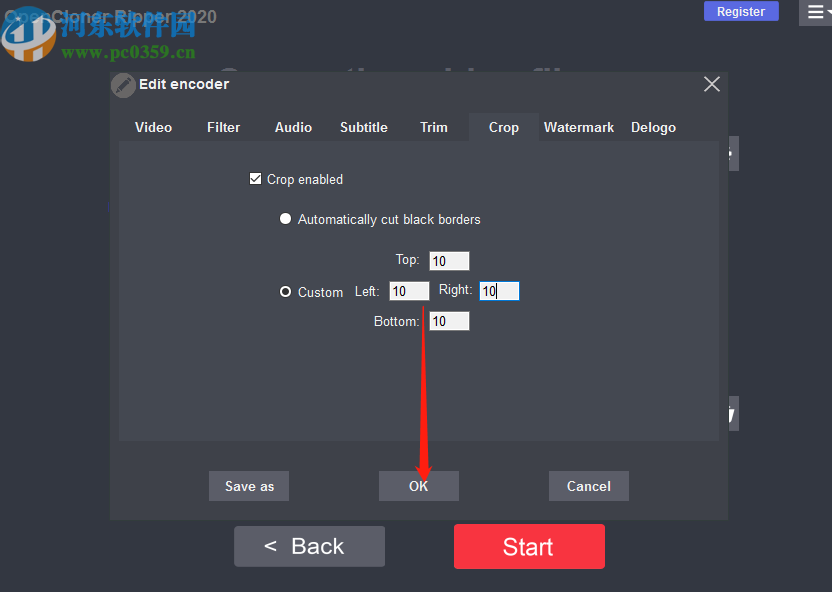The height and width of the screenshot is (592, 832).
Task: Switch to the Filter tab
Action: click(223, 127)
